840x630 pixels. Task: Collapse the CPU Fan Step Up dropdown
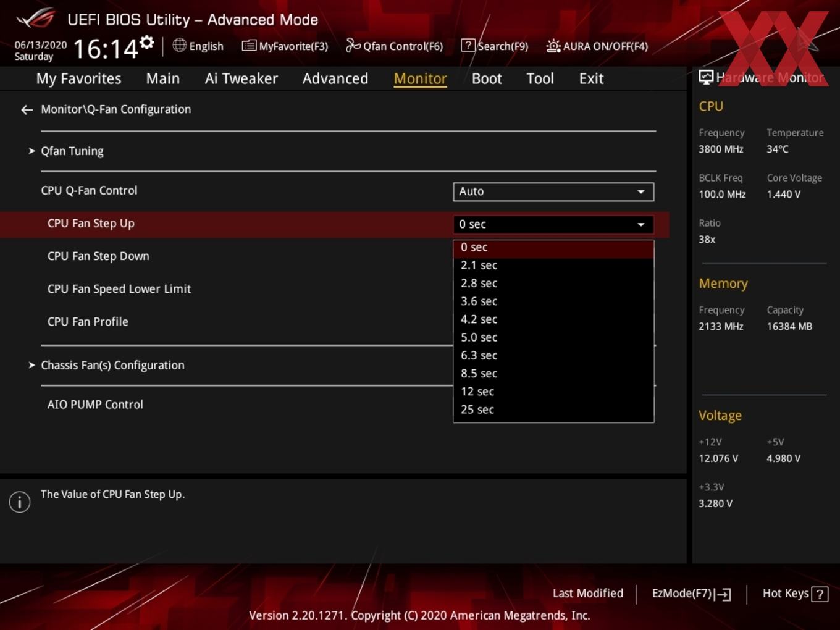click(x=553, y=224)
